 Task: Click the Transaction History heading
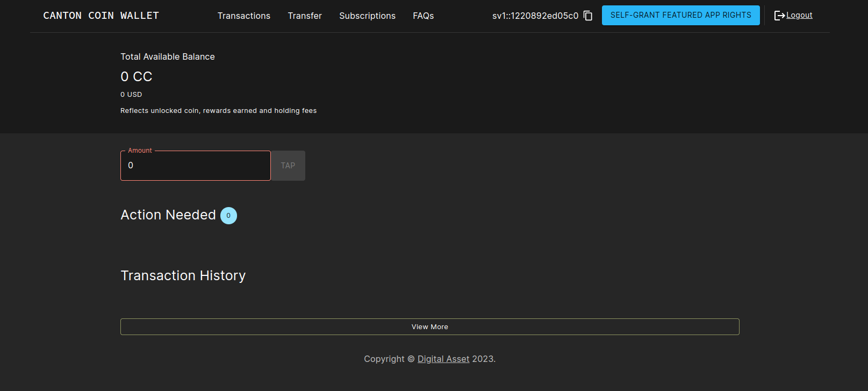[x=183, y=275]
